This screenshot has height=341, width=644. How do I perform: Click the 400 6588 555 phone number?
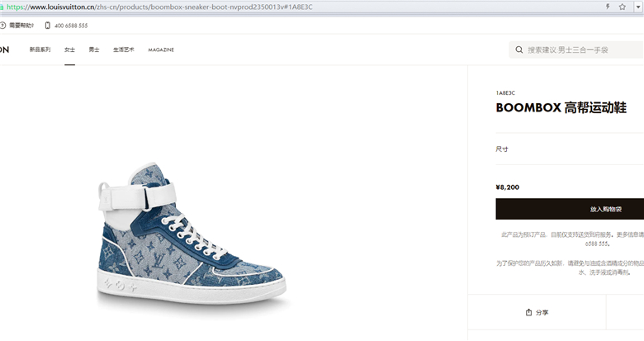71,26
